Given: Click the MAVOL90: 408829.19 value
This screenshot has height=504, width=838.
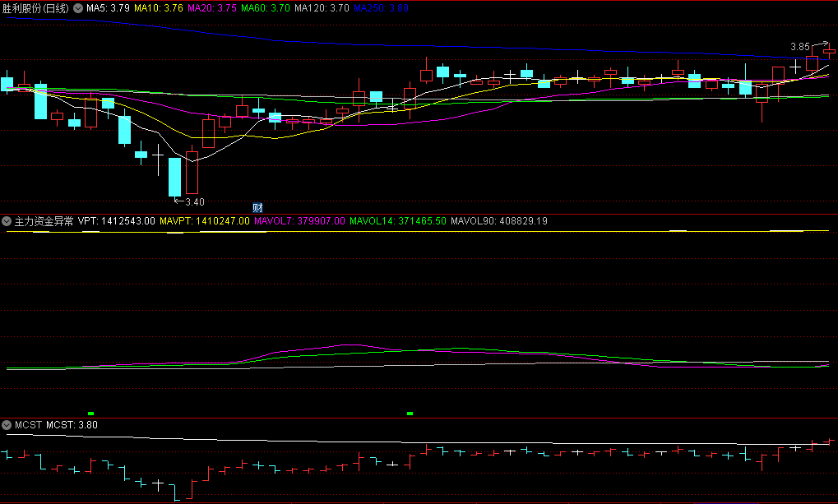Looking at the screenshot, I should (499, 221).
